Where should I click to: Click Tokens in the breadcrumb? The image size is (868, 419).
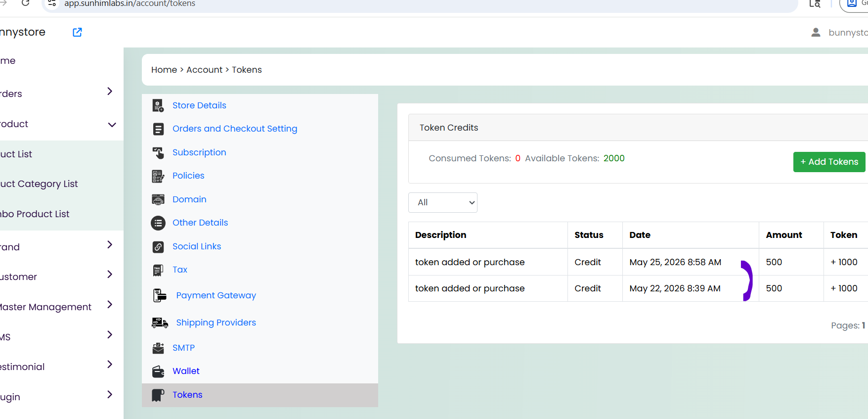[x=247, y=70]
